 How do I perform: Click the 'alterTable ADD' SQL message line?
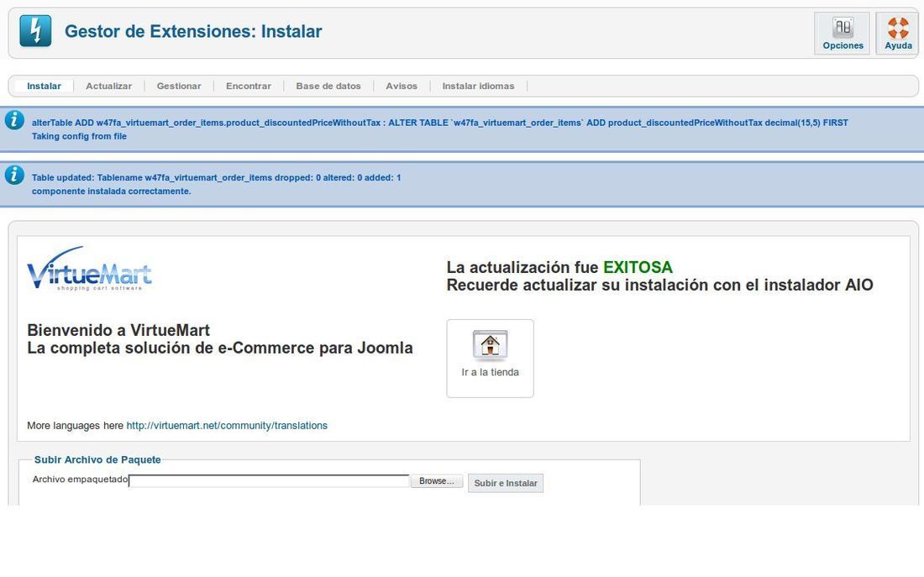pos(439,123)
